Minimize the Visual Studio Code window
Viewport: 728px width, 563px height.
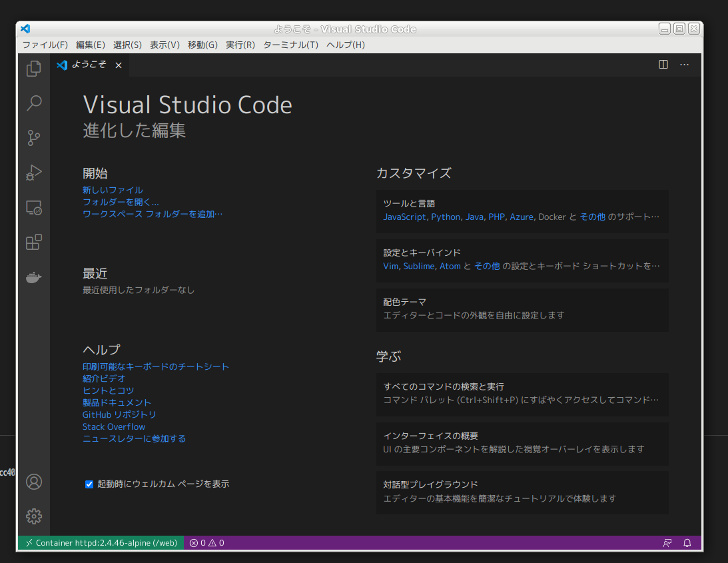[665, 29]
